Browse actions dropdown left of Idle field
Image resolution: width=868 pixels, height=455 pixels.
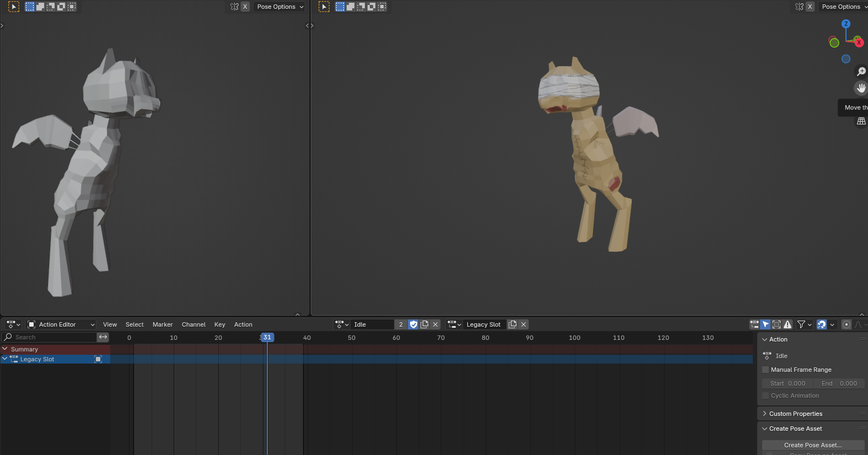coord(342,324)
